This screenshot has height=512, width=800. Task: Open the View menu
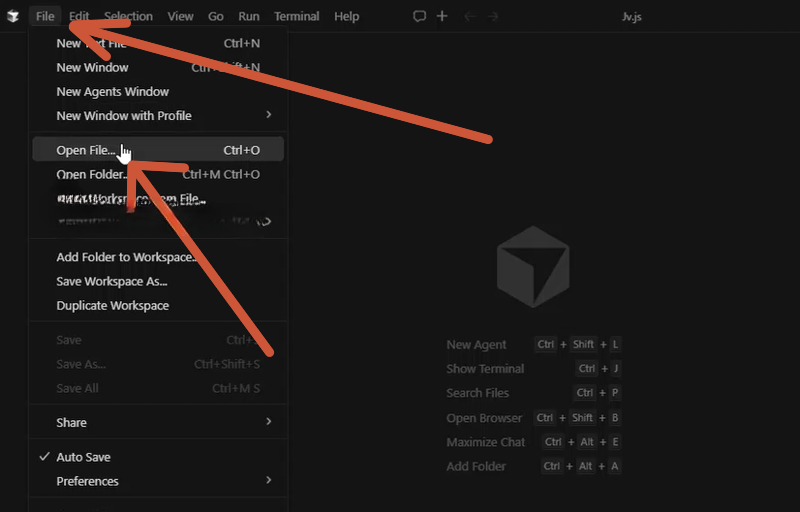[x=181, y=16]
